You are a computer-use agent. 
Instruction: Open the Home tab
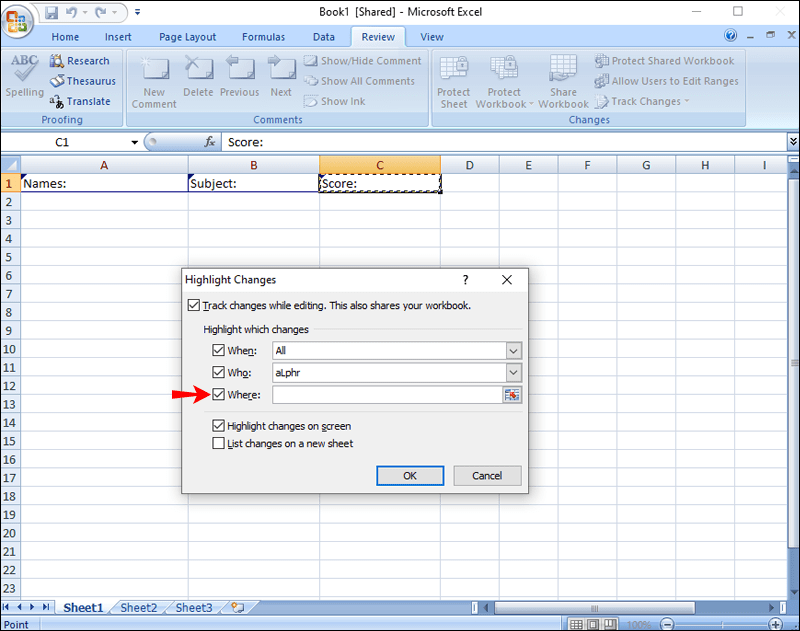(x=65, y=37)
